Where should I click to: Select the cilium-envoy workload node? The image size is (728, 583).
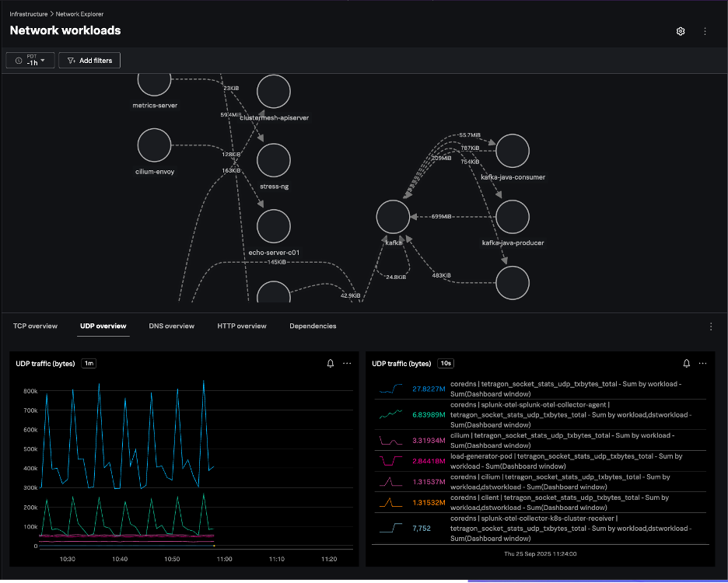point(154,145)
